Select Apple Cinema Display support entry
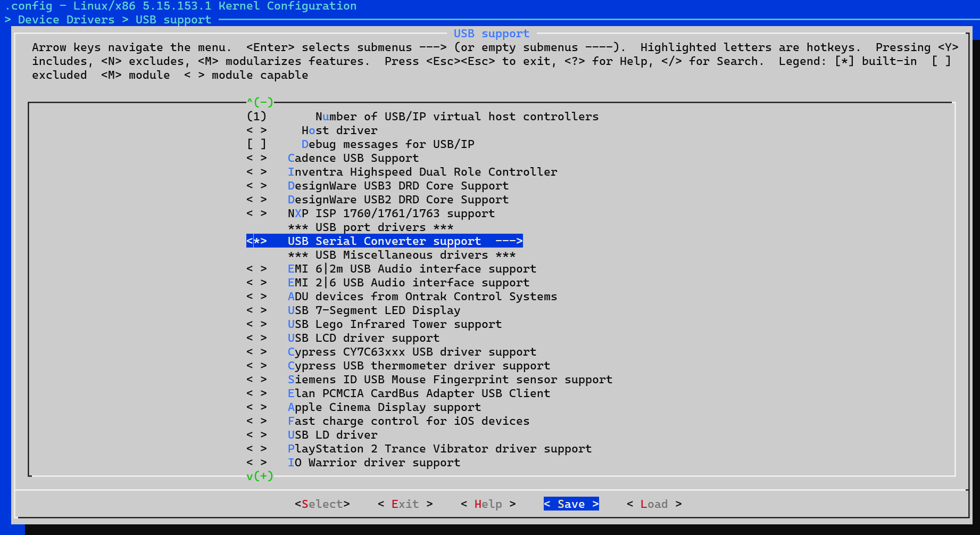 pyautogui.click(x=363, y=407)
